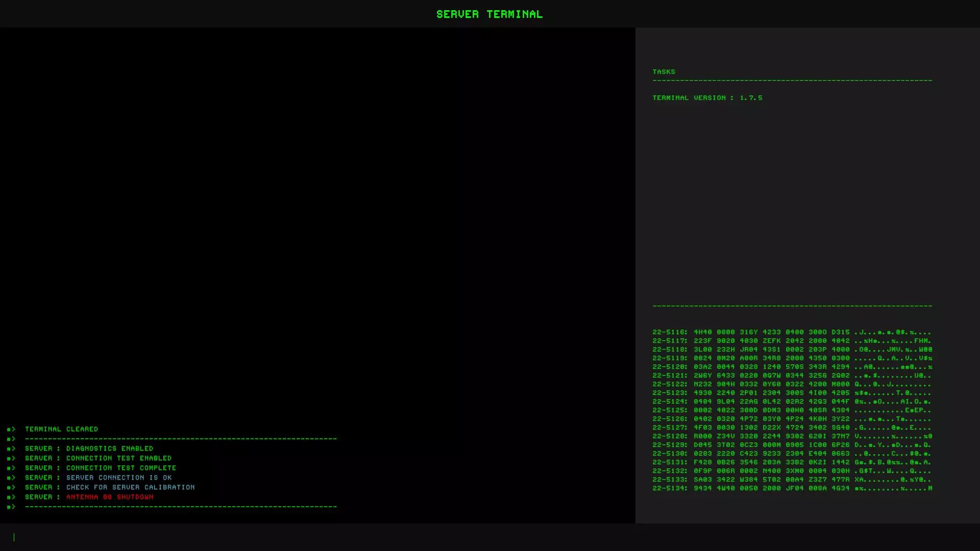Image resolution: width=980 pixels, height=551 pixels.
Task: Select hex value F428 in row 22-5131
Action: pos(702,462)
